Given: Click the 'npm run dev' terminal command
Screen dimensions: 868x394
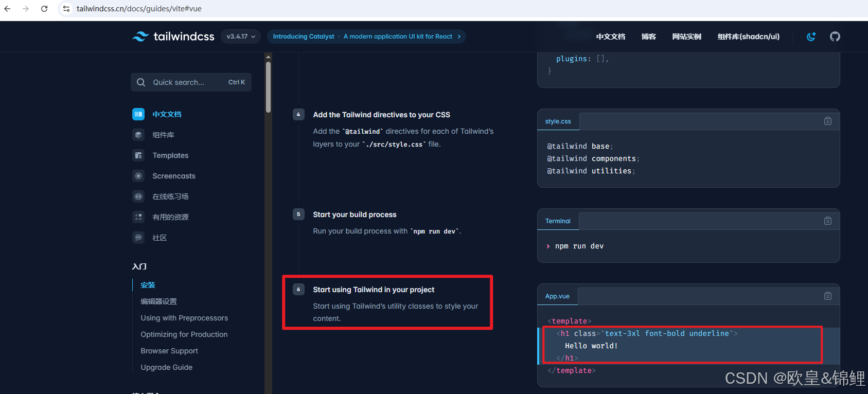Looking at the screenshot, I should click(579, 246).
